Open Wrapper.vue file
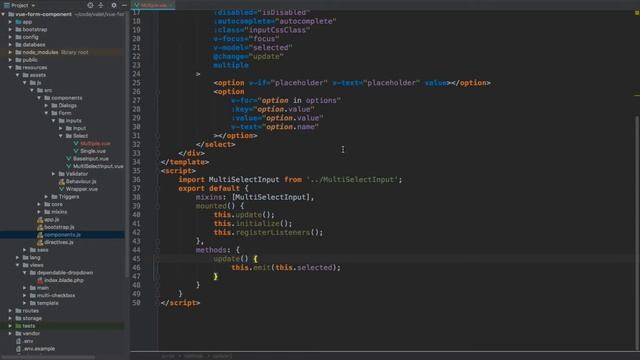This screenshot has width=640, height=360. tap(82, 189)
